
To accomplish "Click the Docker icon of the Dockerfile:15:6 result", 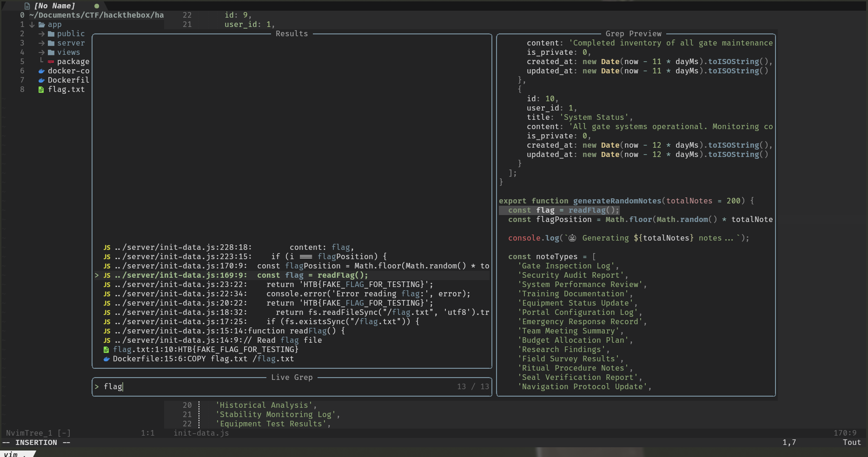I will (106, 359).
